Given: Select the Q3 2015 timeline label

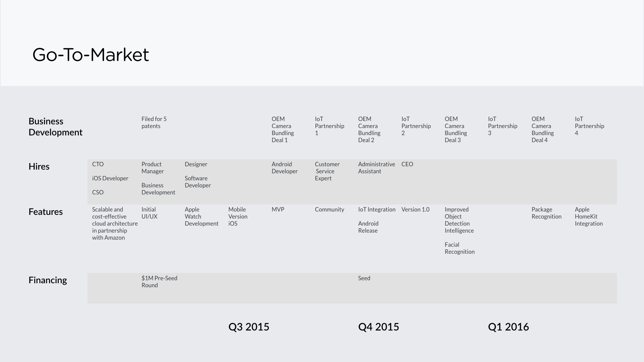Looking at the screenshot, I should click(x=249, y=327).
